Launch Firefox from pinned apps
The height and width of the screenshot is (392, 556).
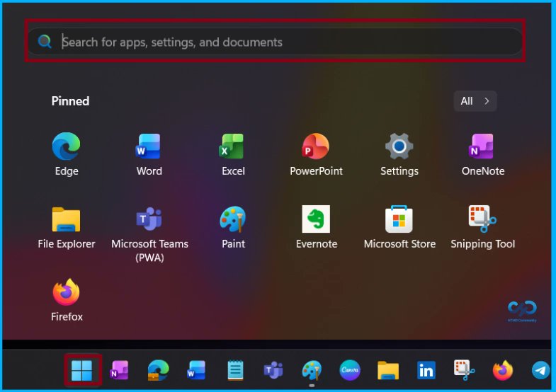click(x=67, y=300)
